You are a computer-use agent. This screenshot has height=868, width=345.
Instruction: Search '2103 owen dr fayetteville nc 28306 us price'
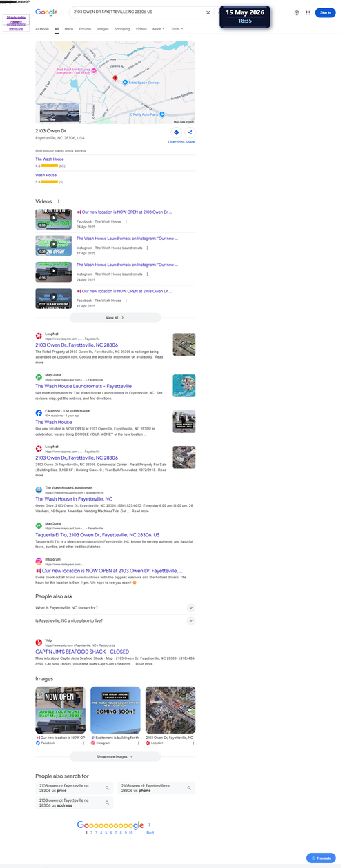74,788
